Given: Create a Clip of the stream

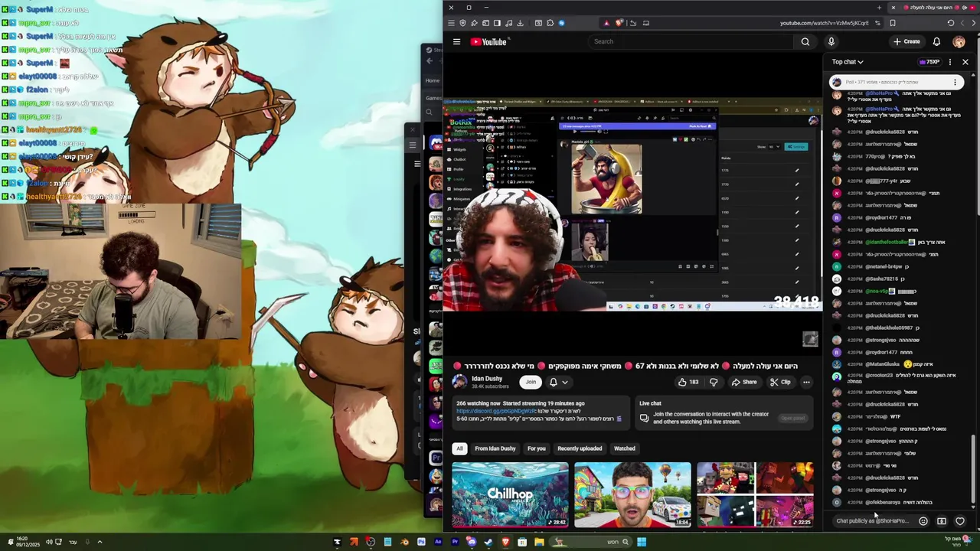Looking at the screenshot, I should click(x=780, y=382).
